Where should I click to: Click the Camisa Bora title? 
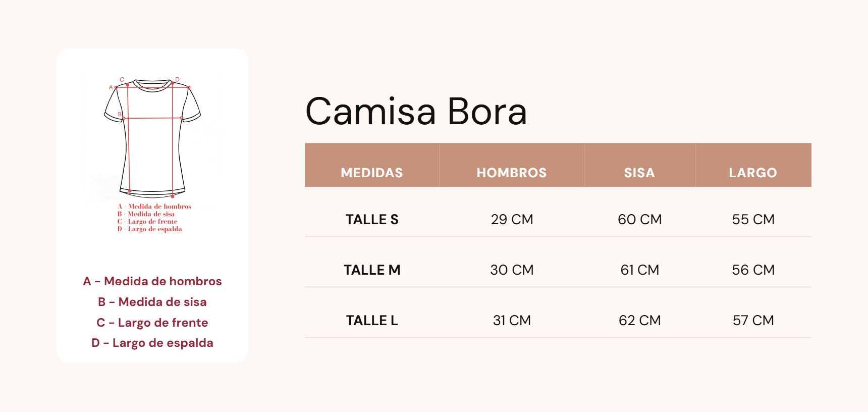pyautogui.click(x=416, y=111)
